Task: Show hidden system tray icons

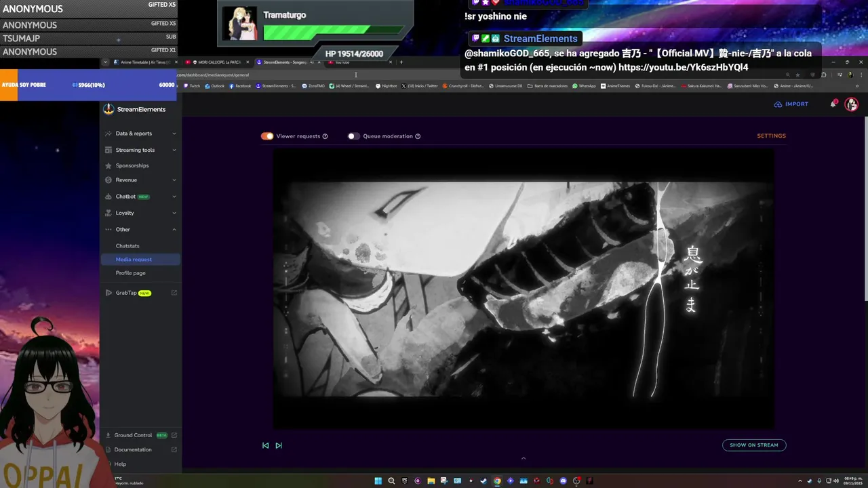Action: click(800, 481)
